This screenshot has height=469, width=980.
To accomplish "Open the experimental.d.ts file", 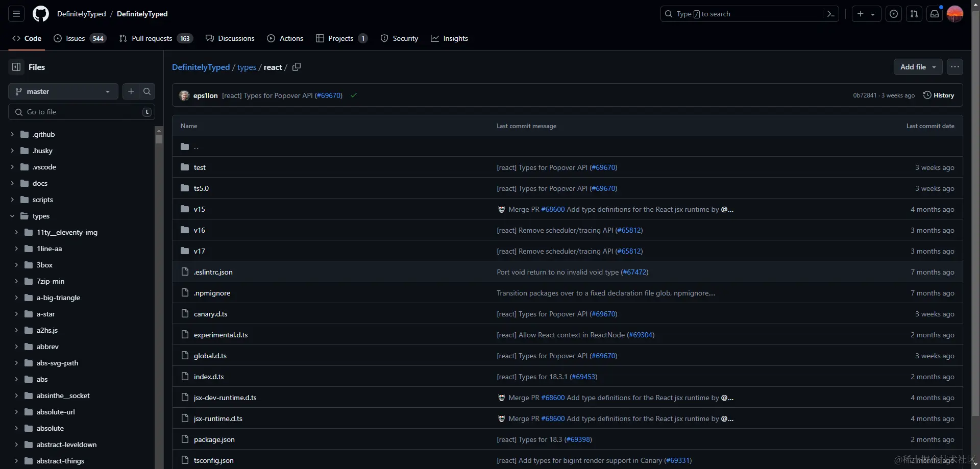I will pos(220,335).
